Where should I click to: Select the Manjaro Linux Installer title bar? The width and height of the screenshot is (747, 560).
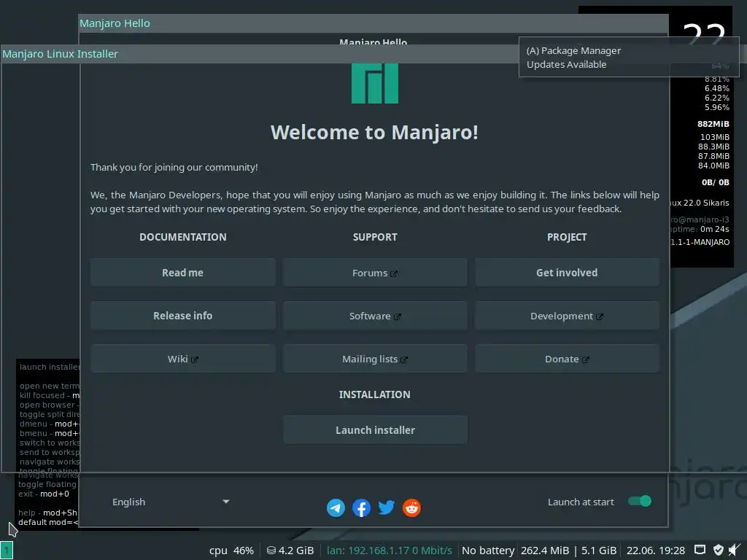[260, 54]
